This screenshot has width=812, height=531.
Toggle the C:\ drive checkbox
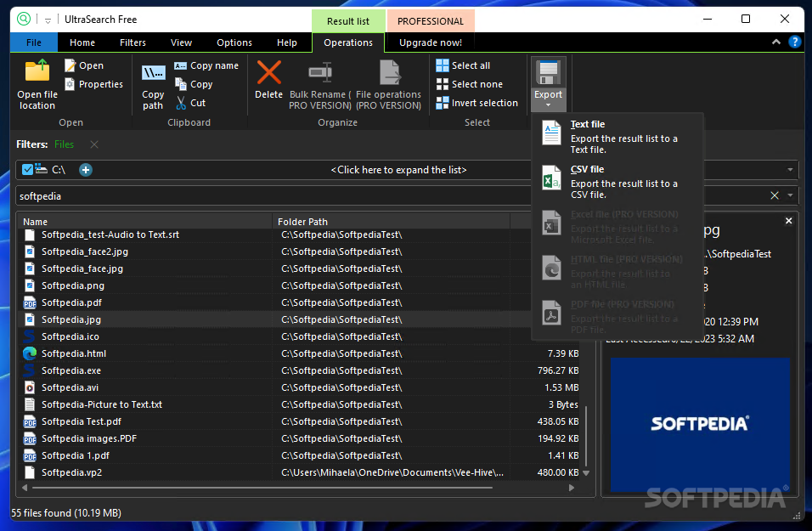pyautogui.click(x=27, y=169)
